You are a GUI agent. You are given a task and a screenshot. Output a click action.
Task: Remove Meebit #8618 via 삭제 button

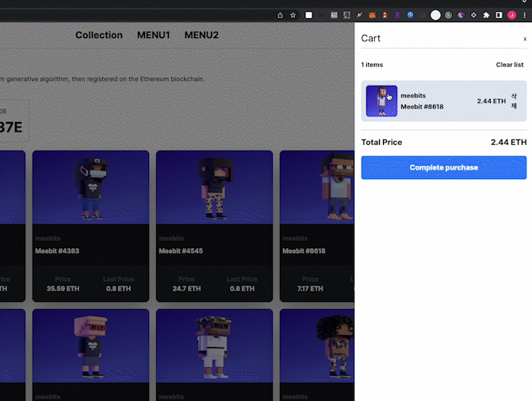514,101
